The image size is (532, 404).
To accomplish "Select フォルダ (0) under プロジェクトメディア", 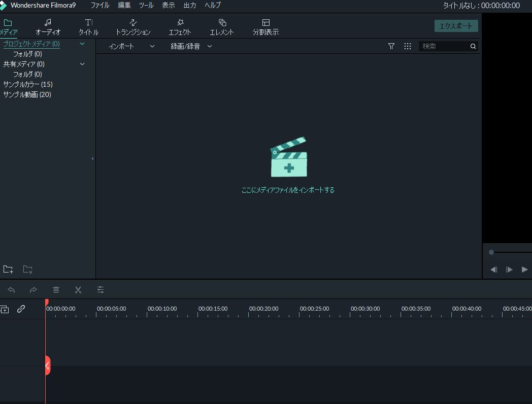I will coord(27,54).
